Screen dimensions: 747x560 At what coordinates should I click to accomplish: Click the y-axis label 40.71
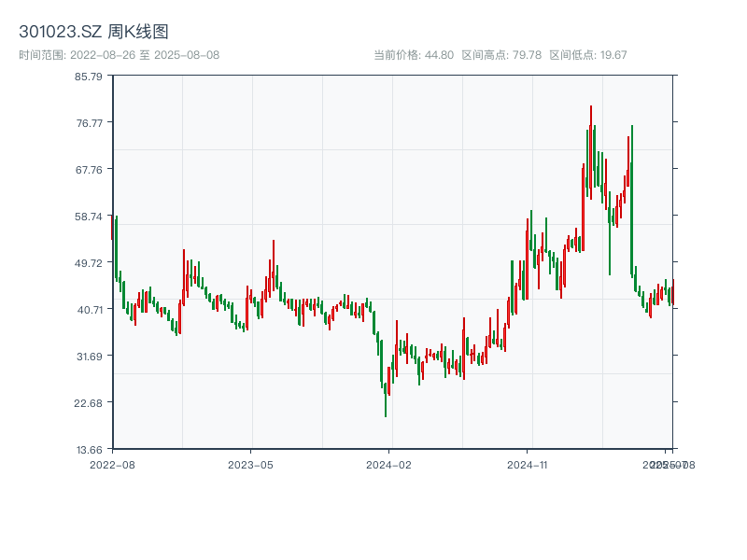(x=90, y=310)
